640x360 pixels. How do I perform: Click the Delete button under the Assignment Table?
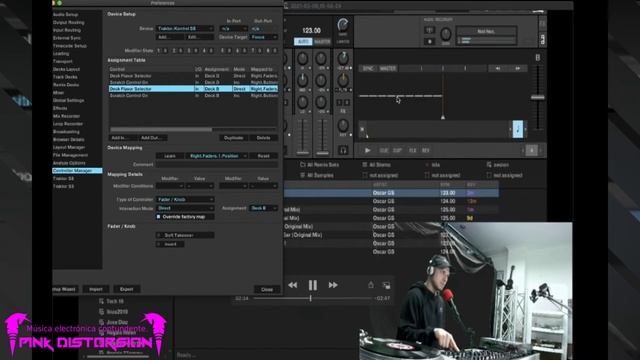(x=264, y=138)
